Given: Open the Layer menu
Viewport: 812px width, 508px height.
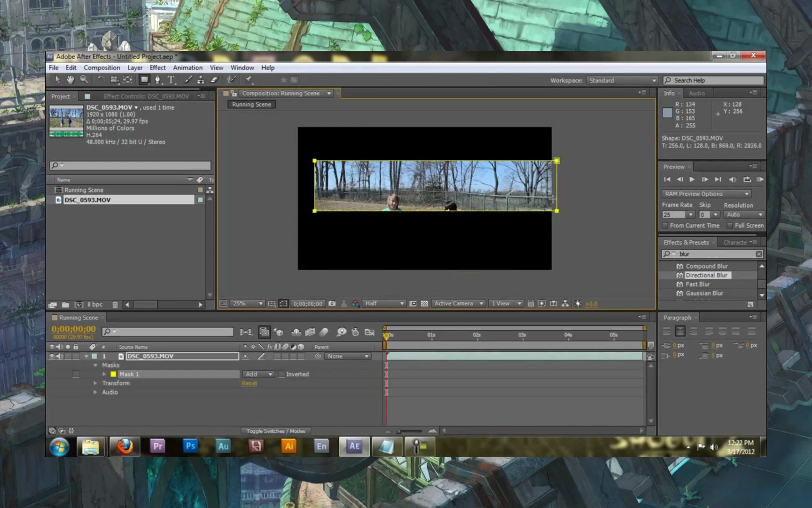Looking at the screenshot, I should [x=135, y=68].
